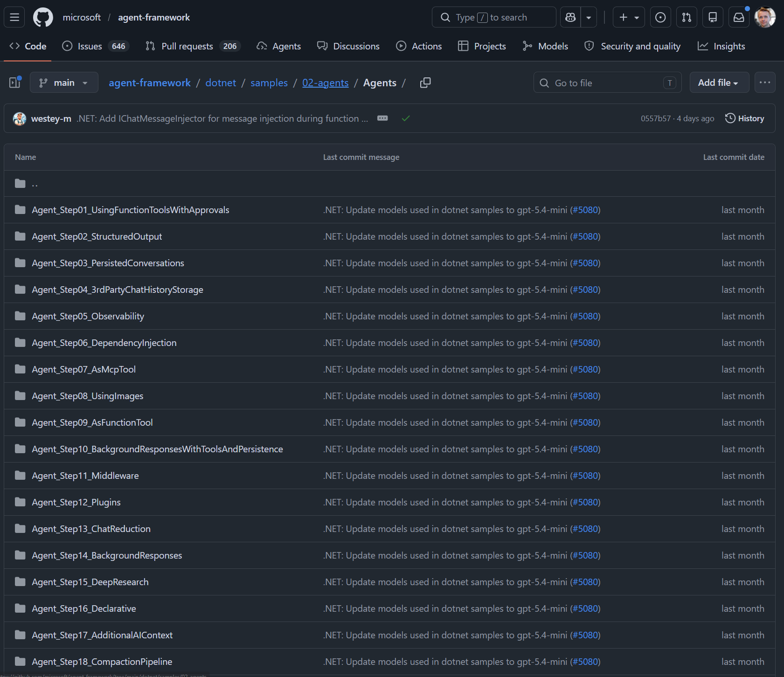This screenshot has width=784, height=677.
Task: Open the commit History
Action: [745, 118]
